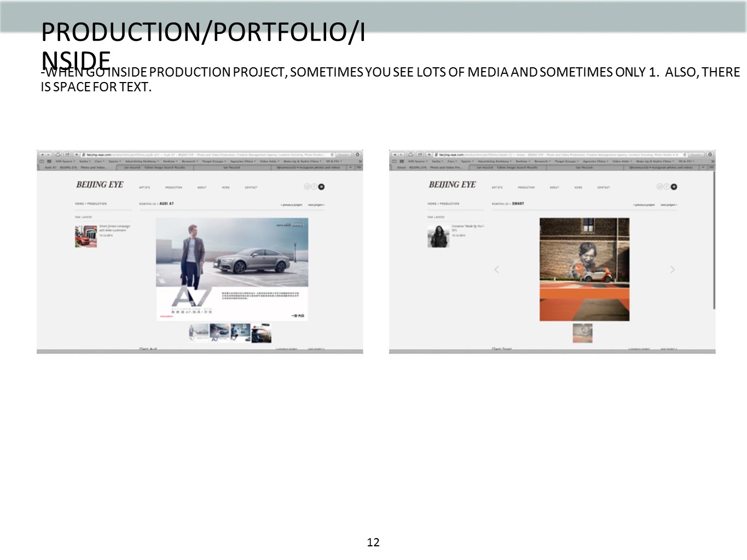
Task: Click the address bar in the Smart browser
Action: tap(560, 155)
